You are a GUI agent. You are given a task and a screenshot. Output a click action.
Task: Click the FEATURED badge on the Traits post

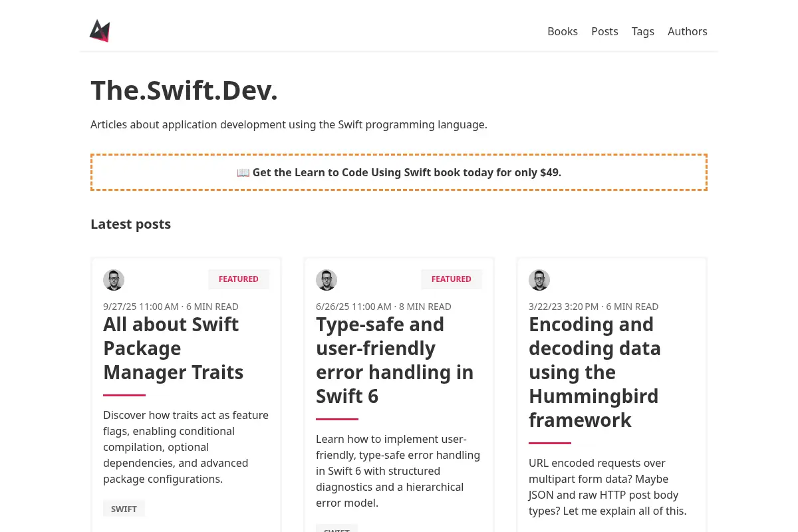click(x=239, y=279)
